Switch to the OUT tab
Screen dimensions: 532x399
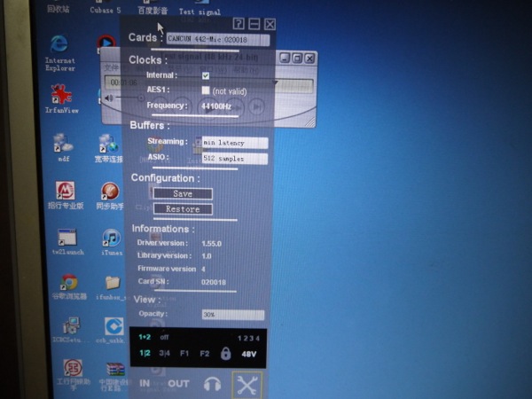click(x=178, y=384)
